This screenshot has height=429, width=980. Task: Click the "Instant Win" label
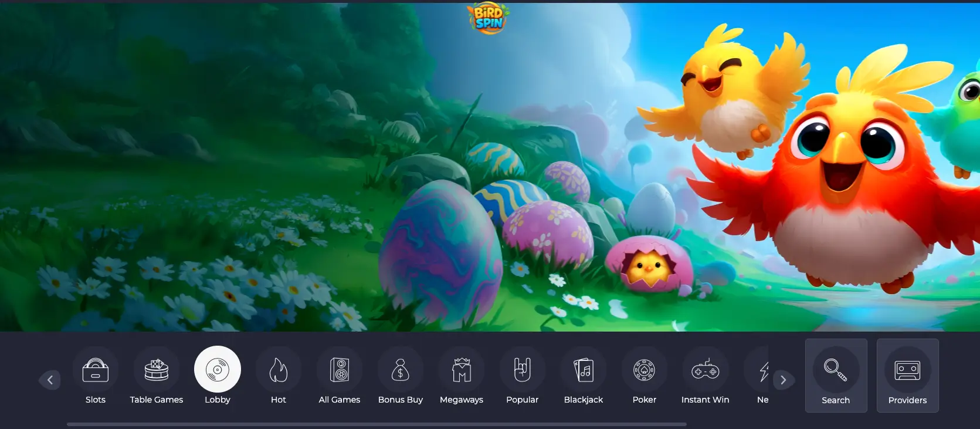706,400
